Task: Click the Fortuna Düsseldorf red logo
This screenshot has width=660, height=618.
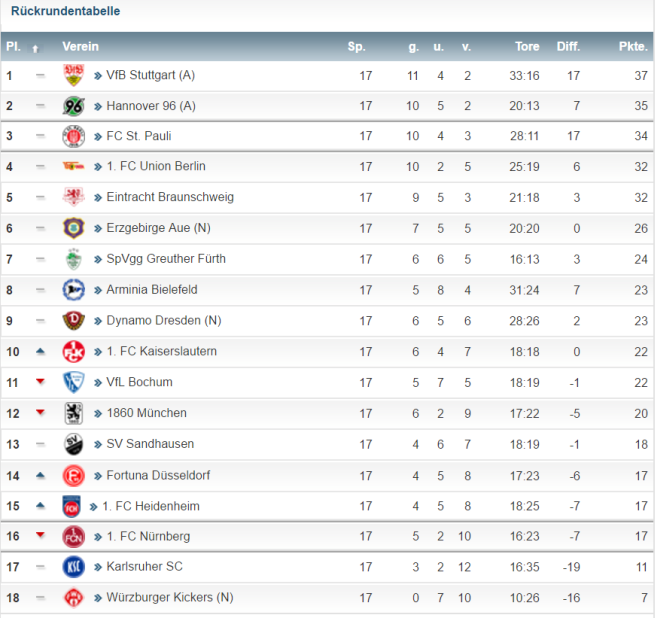Action: click(x=74, y=476)
